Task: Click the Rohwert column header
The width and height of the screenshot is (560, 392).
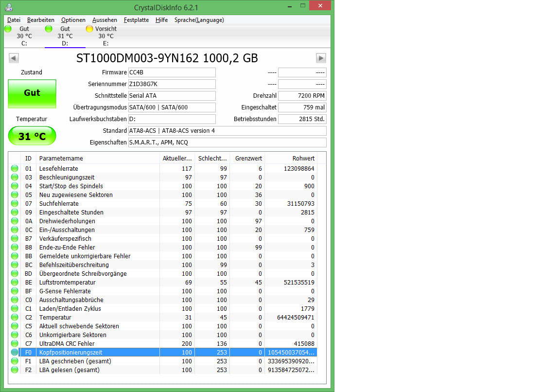Action: pos(291,158)
